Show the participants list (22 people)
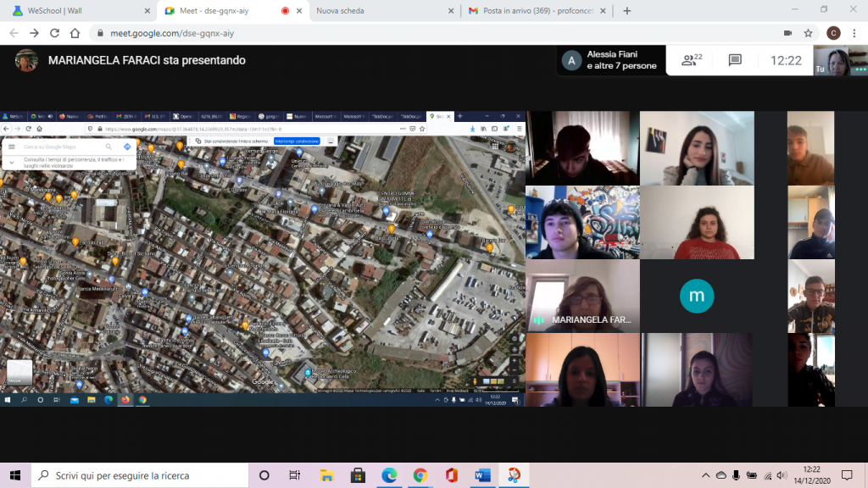 tap(692, 60)
